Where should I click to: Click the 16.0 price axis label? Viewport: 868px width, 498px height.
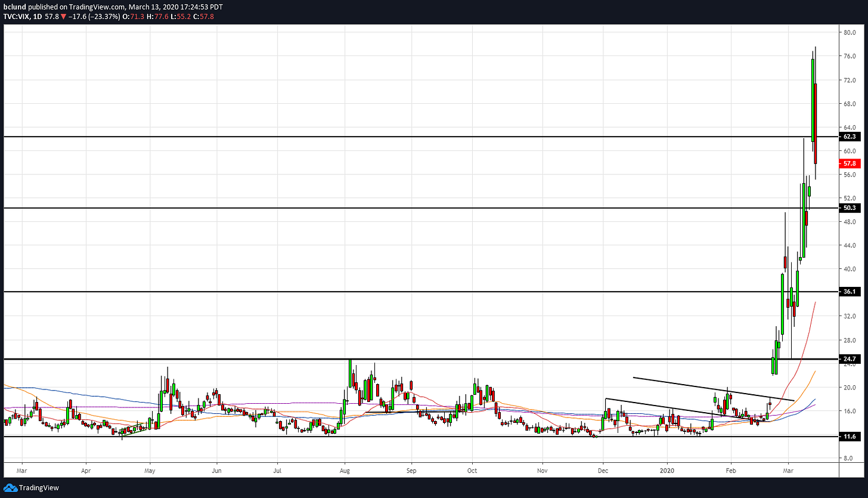[x=850, y=411]
